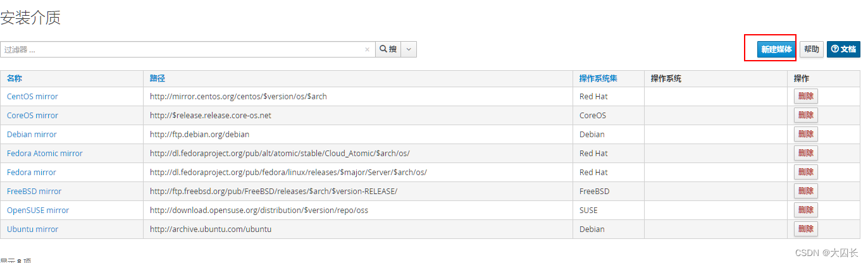
Task: Open the search options dropdown arrow
Action: coord(409,49)
